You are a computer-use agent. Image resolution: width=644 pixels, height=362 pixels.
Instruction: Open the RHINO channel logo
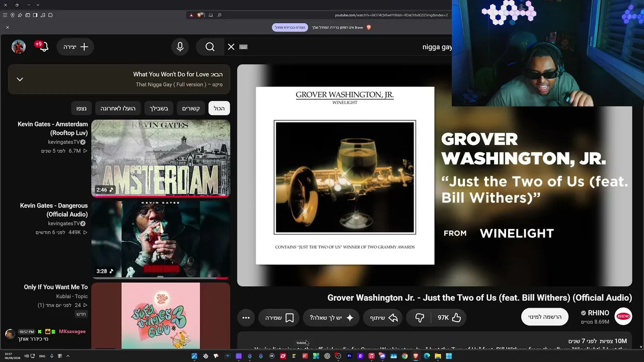click(623, 316)
